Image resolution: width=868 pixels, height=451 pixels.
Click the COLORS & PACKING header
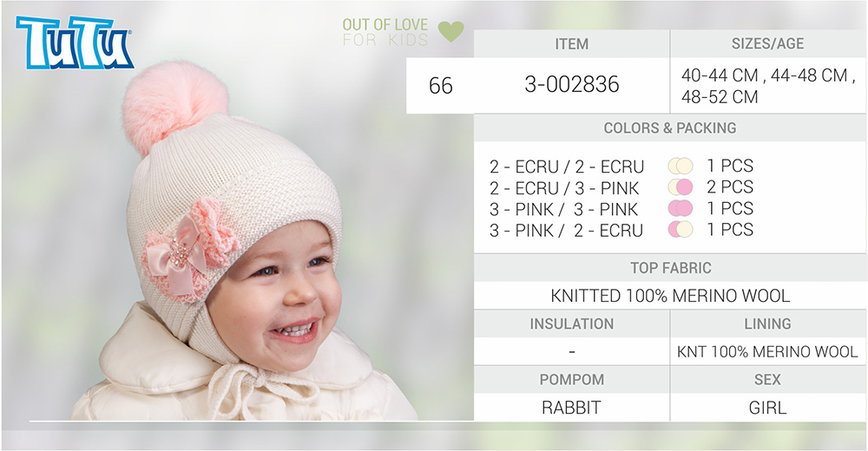pyautogui.click(x=670, y=127)
